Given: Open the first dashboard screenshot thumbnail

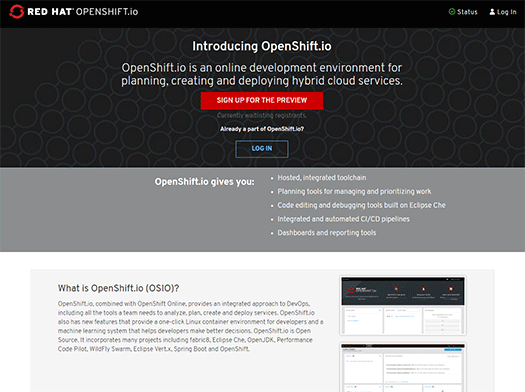Looking at the screenshot, I should tap(403, 305).
